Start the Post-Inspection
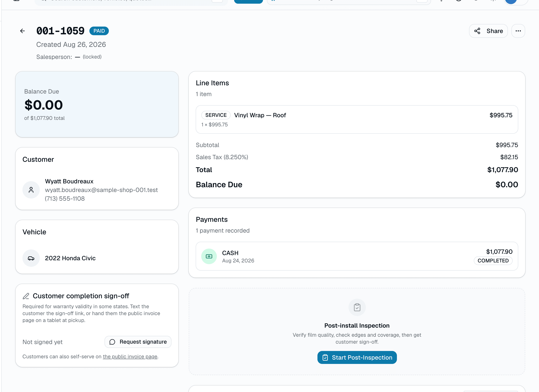Viewport: 539px width, 392px height. coord(357,357)
